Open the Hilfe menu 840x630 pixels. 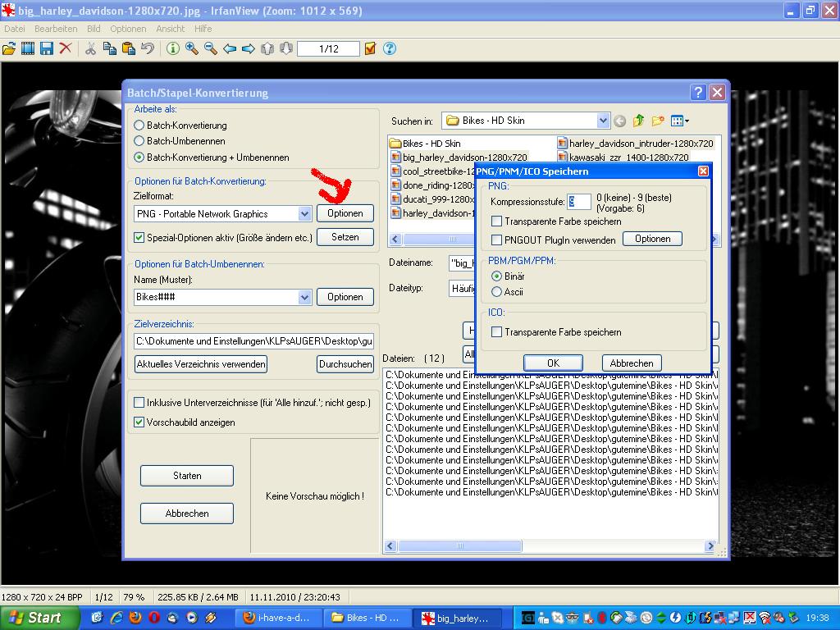click(203, 29)
